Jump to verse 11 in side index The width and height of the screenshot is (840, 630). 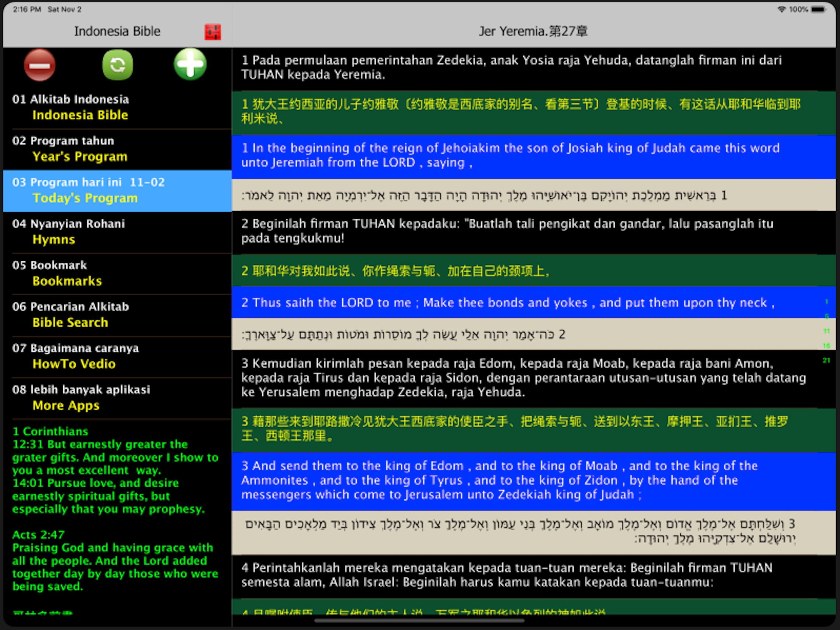tap(826, 331)
